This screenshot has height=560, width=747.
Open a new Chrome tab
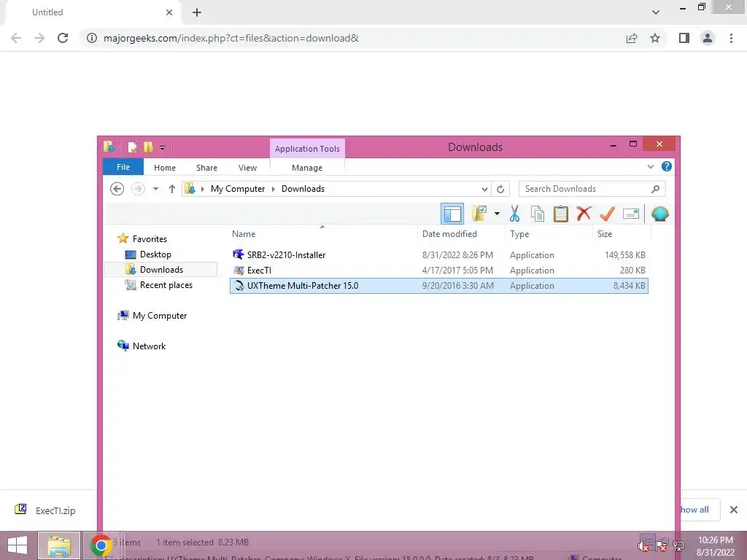[197, 12]
